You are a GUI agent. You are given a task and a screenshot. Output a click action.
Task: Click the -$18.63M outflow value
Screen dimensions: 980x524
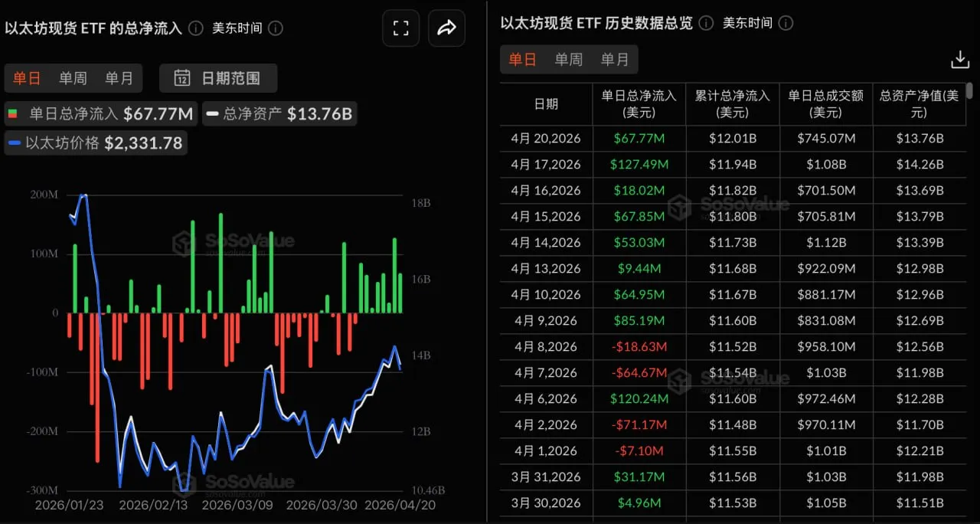coord(639,347)
